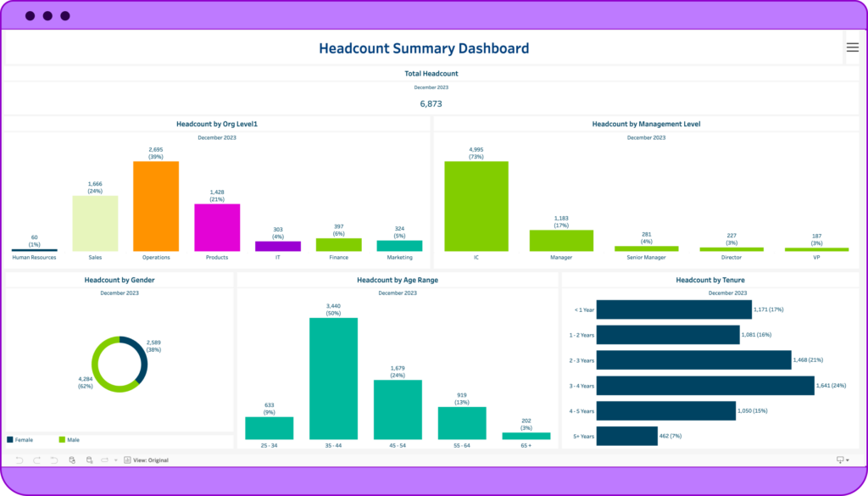Click the Revert icon after Redo

(x=54, y=460)
